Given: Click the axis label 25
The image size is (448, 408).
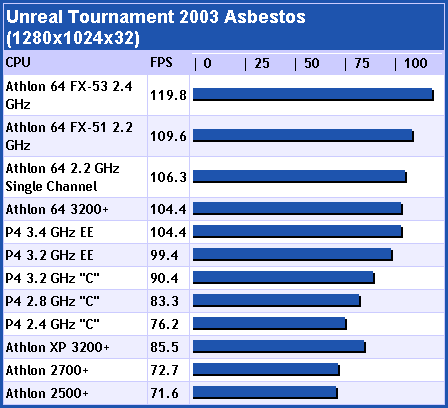Looking at the screenshot, I should (262, 63).
